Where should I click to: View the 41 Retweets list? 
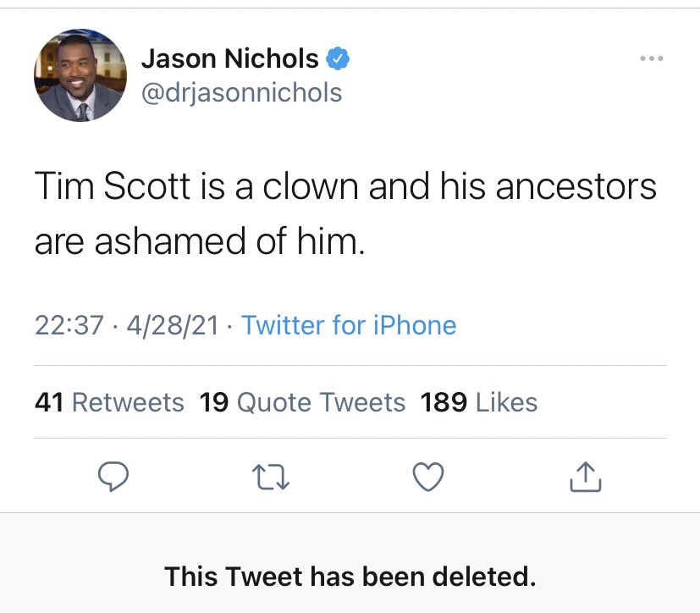[x=109, y=402]
